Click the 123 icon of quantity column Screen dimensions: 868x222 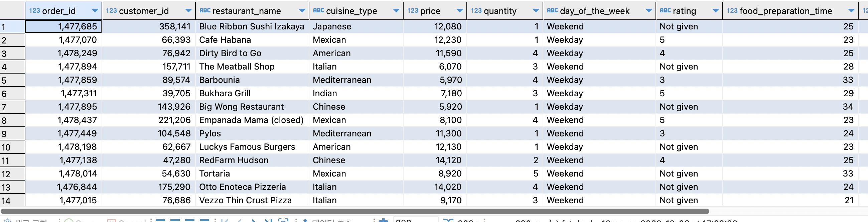click(x=476, y=11)
